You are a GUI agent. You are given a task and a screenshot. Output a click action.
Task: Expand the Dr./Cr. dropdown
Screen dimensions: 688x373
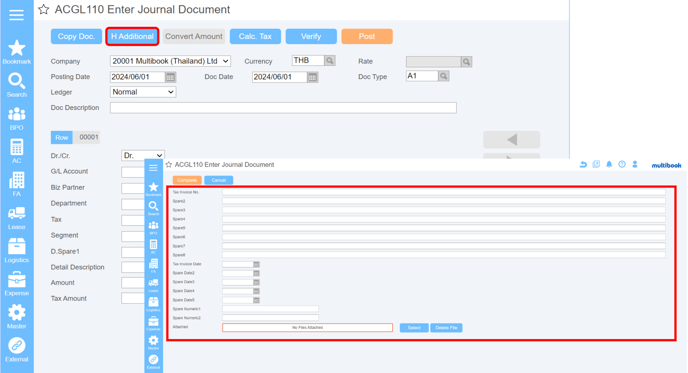coord(143,155)
